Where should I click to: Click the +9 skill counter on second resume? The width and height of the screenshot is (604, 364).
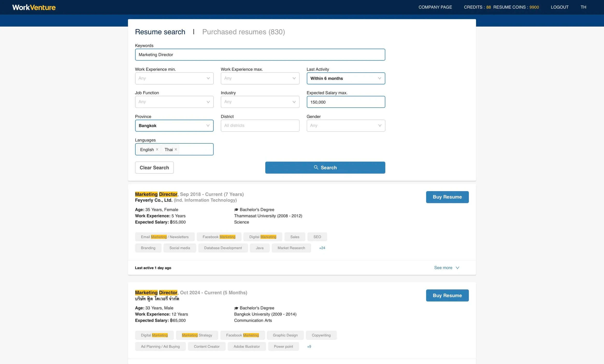click(309, 346)
